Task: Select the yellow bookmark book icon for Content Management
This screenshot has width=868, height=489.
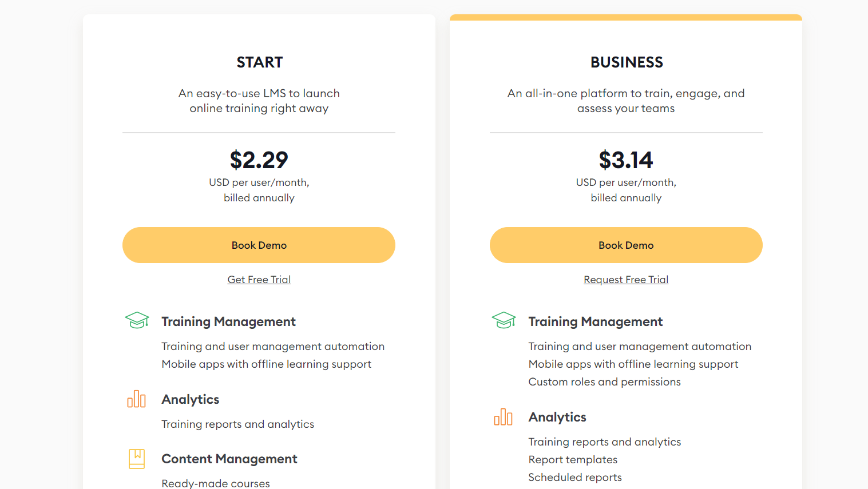Action: 136,459
